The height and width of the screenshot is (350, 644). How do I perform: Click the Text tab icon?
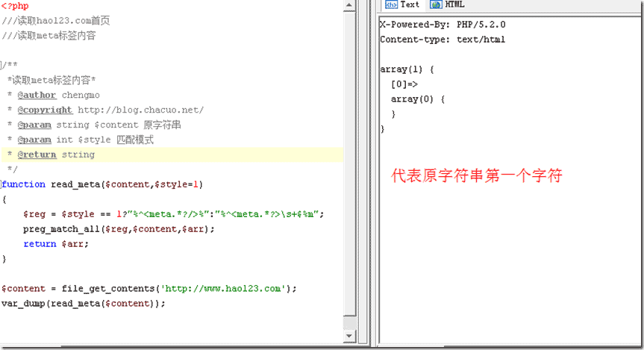390,4
